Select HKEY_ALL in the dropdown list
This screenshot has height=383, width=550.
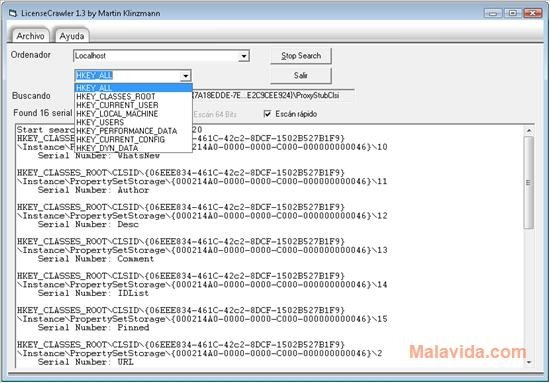point(134,88)
